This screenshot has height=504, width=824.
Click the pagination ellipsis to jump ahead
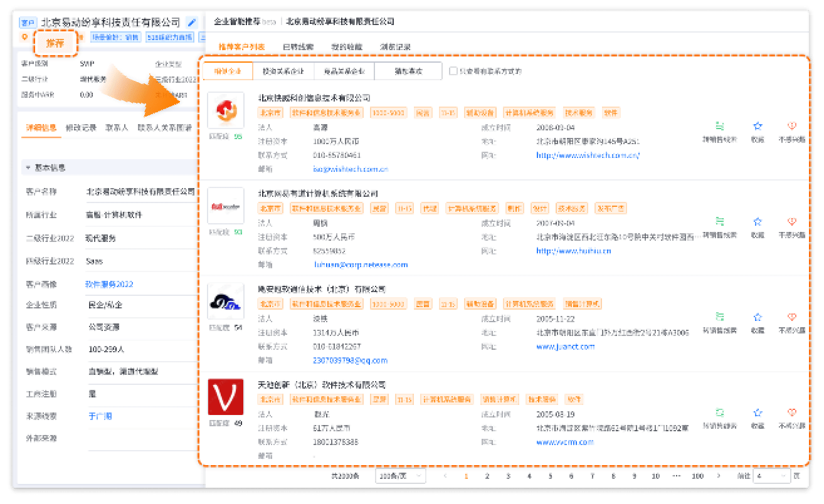[x=677, y=476]
